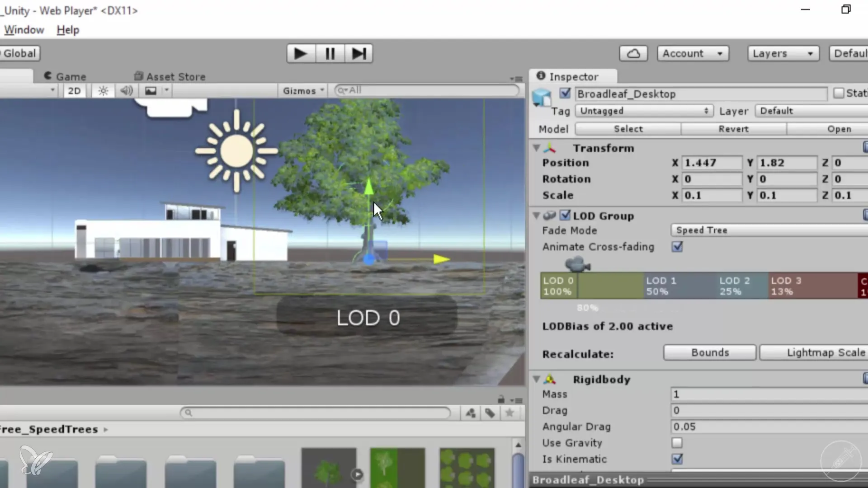Toggle the Static checkbox

tap(839, 93)
